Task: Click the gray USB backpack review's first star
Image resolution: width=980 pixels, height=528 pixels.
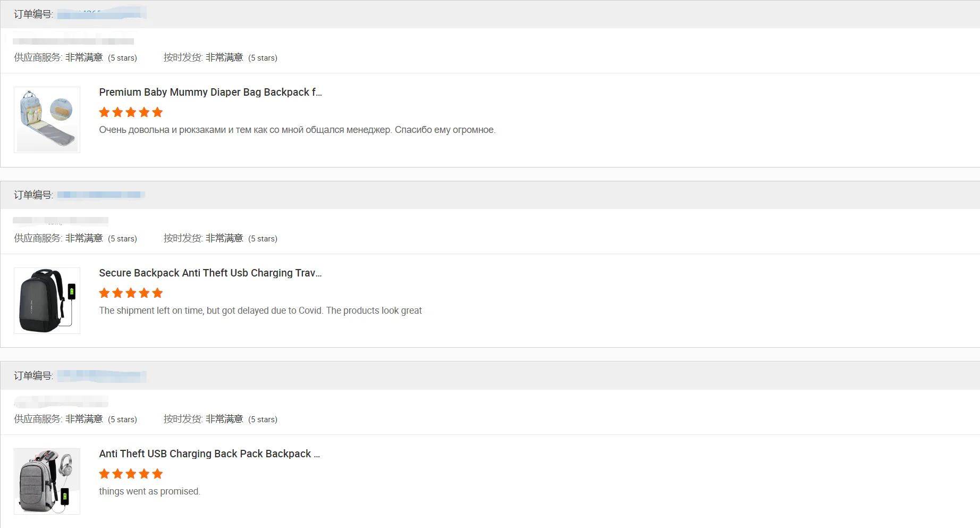Action: tap(105, 474)
